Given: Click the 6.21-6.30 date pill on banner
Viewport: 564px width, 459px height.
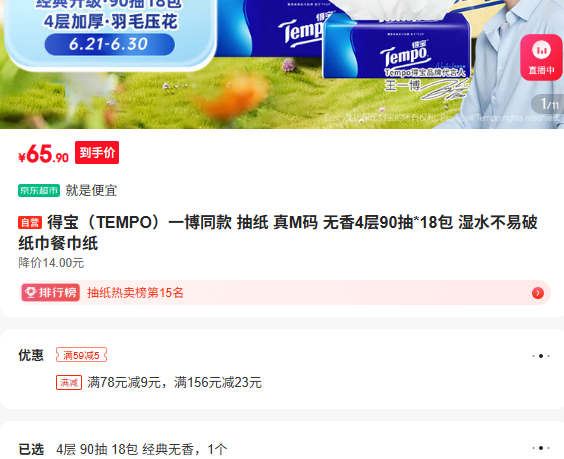Looking at the screenshot, I should pyautogui.click(x=109, y=44).
